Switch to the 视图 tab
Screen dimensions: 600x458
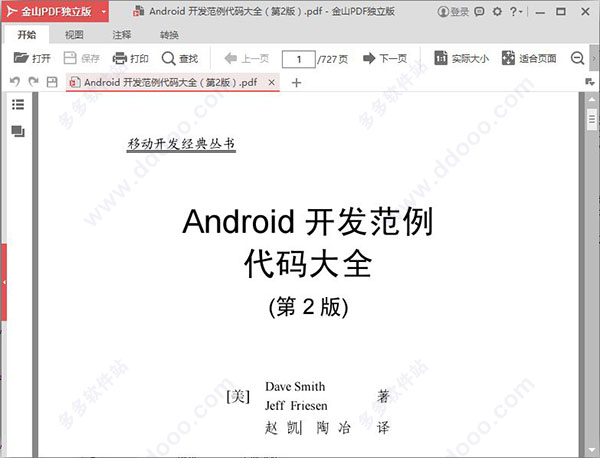pyautogui.click(x=74, y=35)
